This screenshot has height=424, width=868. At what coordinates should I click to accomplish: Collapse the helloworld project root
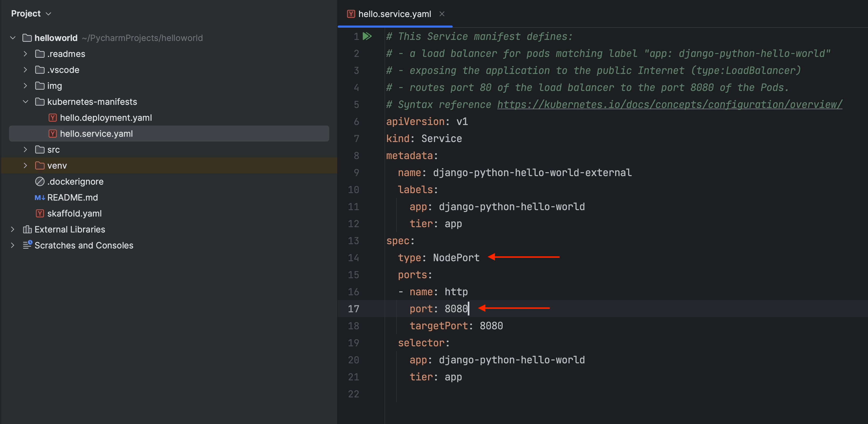[x=13, y=38]
